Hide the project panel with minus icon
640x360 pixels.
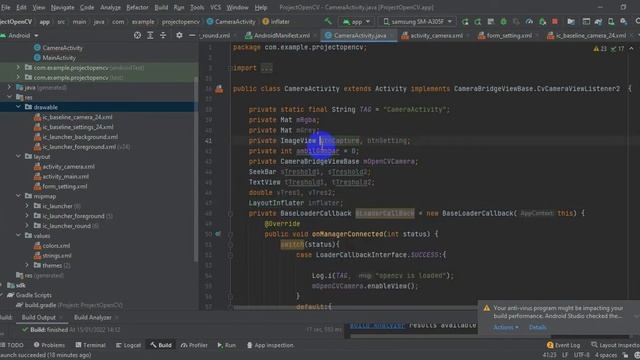[x=191, y=36]
